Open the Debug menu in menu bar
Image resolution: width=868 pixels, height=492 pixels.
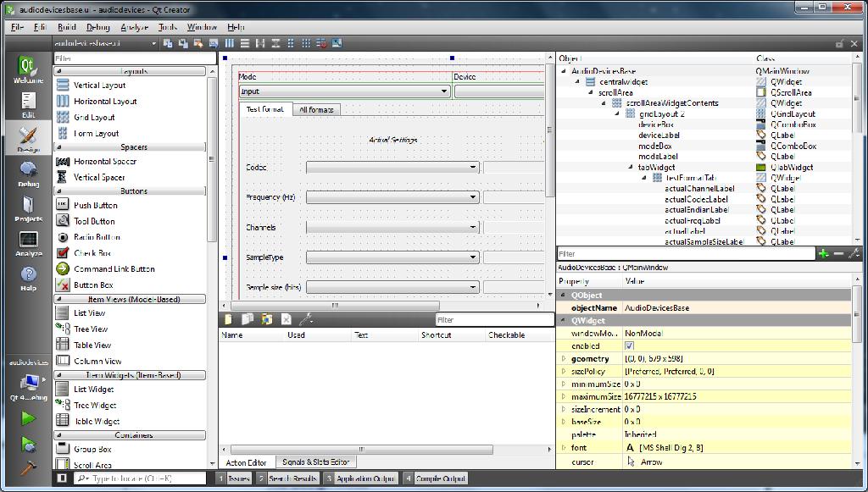pyautogui.click(x=98, y=27)
